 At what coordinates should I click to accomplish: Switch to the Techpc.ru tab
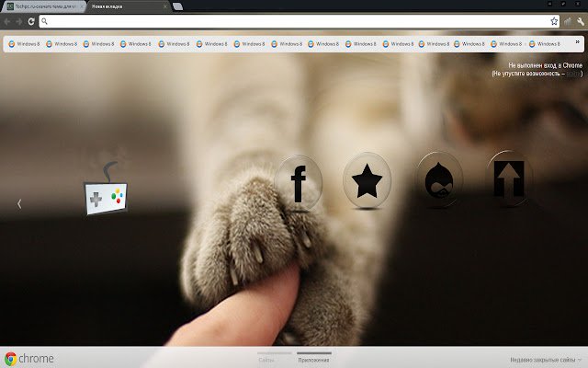coord(42,6)
